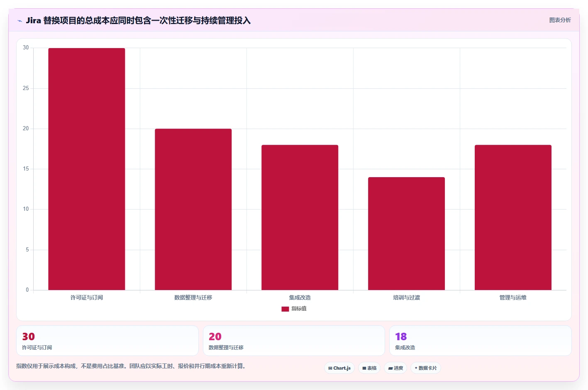Image resolution: width=588 pixels, height=390 pixels.
Task: Click the footnote starting with 指数仅用于展示成本构成
Action: pos(131,366)
